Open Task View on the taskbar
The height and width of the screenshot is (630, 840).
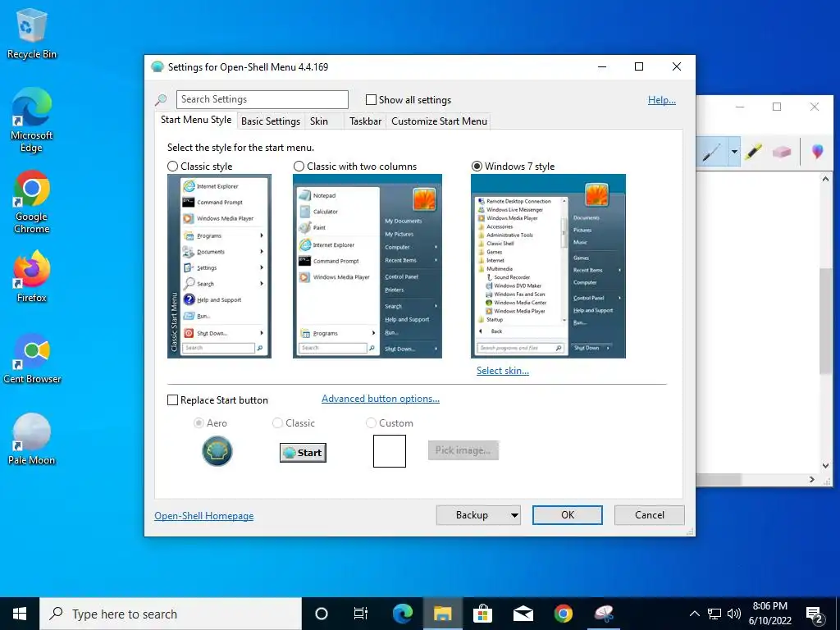[x=361, y=614]
